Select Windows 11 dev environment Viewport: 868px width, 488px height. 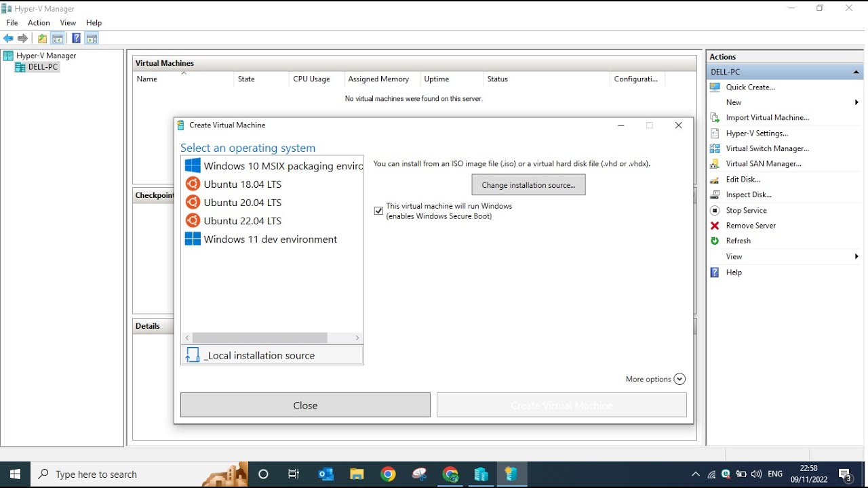click(x=273, y=239)
